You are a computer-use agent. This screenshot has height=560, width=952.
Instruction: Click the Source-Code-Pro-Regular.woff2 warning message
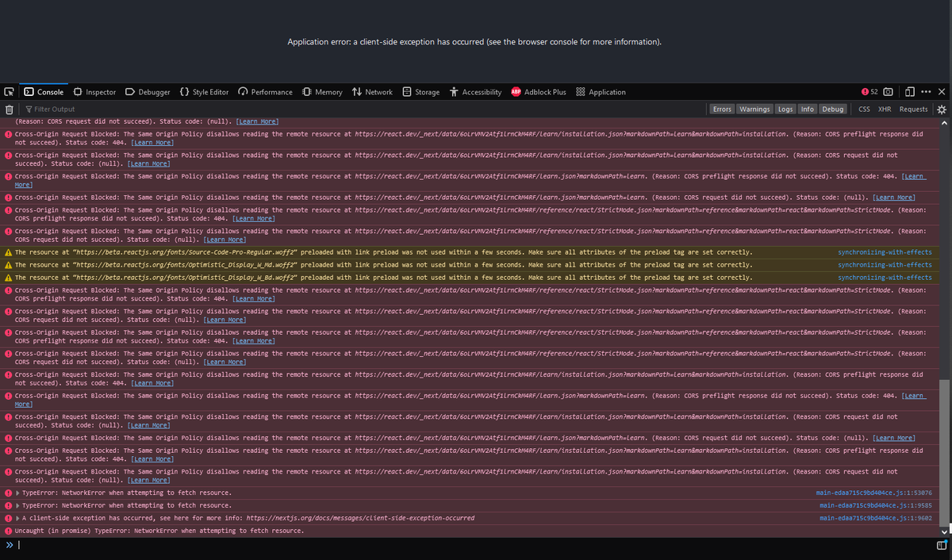pos(383,252)
